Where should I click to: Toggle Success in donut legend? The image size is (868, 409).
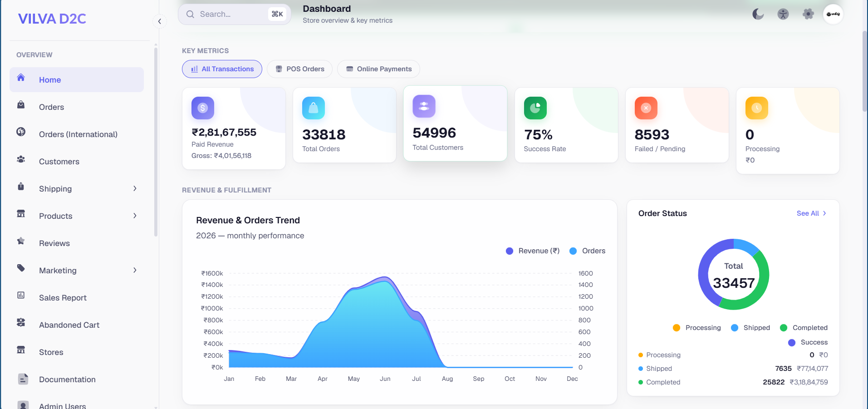(x=808, y=342)
